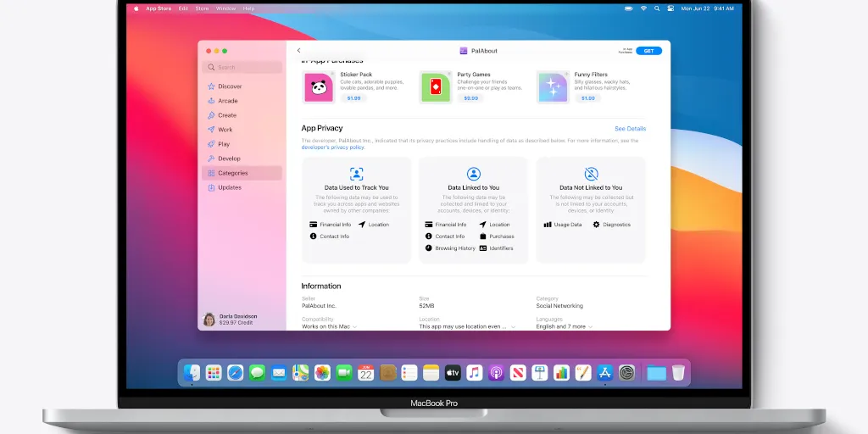Open System Preferences from the Dock
The width and height of the screenshot is (868, 434).
pos(626,373)
